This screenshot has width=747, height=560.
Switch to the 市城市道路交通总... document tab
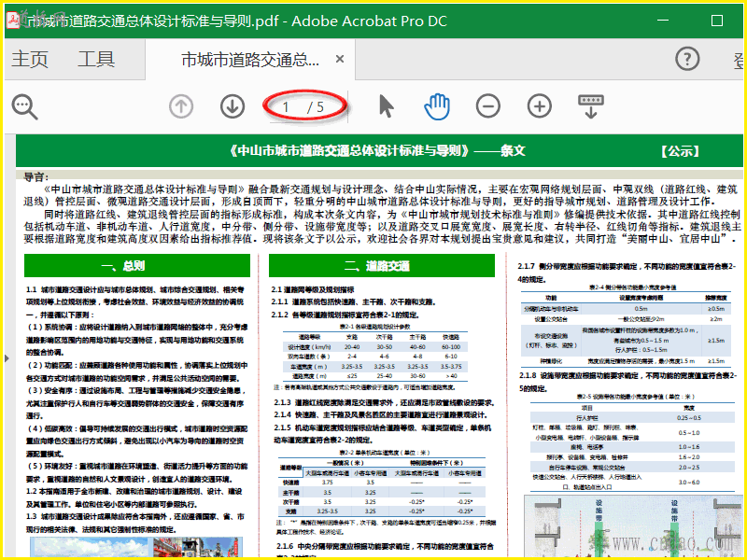coord(250,60)
